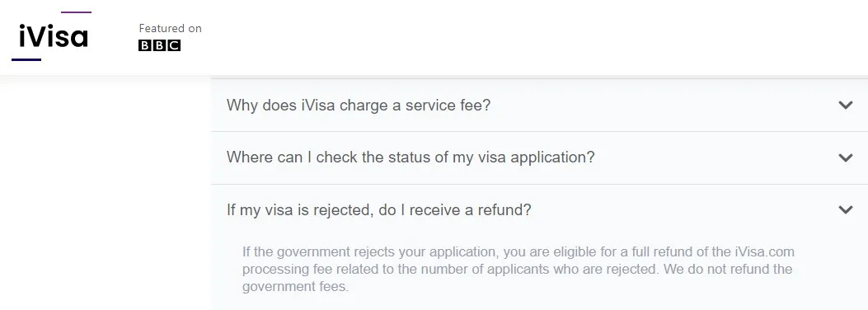Click the middle B block of the BBC logo
The height and width of the screenshot is (310, 868).
click(159, 45)
